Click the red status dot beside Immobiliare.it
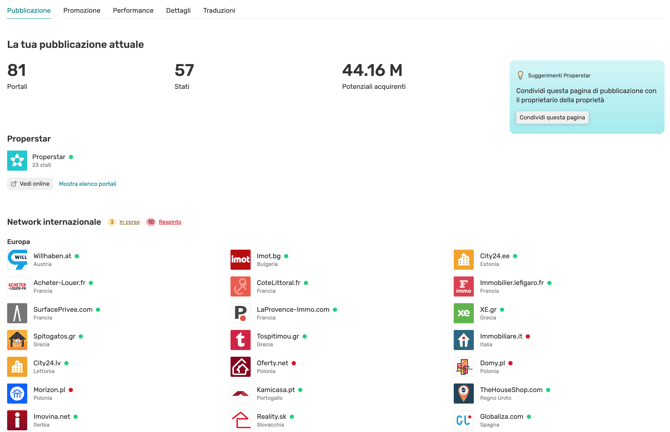 point(528,336)
